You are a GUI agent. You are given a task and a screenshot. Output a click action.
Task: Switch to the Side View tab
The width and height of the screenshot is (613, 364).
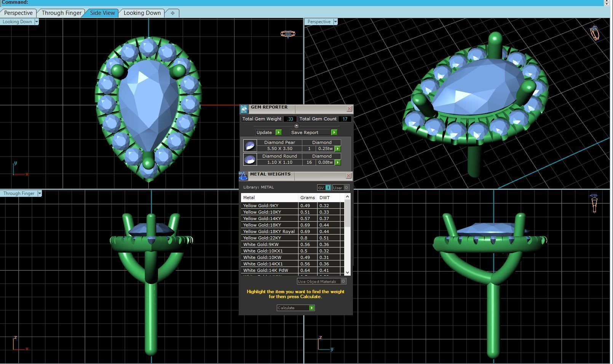coord(102,13)
